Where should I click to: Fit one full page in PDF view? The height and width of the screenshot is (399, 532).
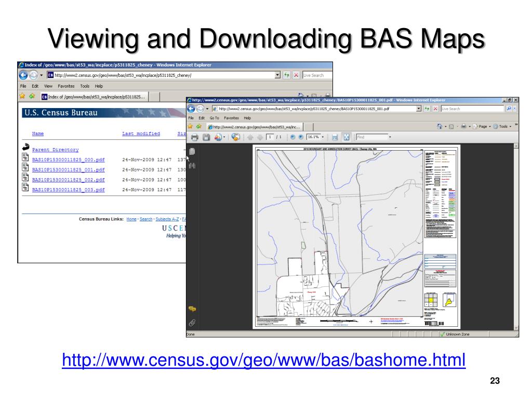click(x=347, y=137)
